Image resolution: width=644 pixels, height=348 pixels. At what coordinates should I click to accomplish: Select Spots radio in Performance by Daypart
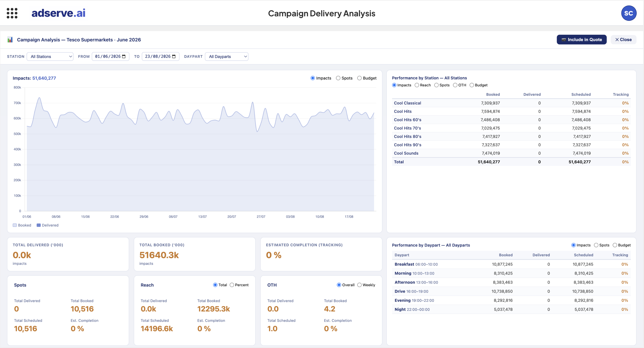click(596, 245)
